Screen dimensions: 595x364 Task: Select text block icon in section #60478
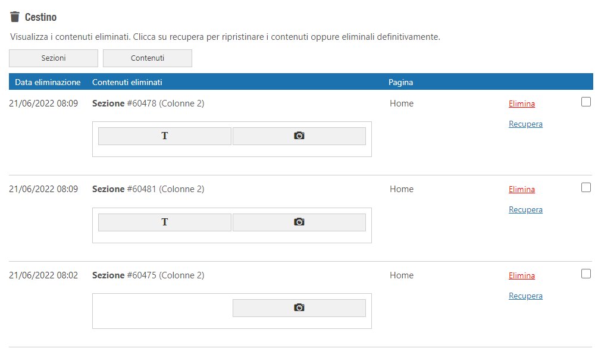pos(165,136)
